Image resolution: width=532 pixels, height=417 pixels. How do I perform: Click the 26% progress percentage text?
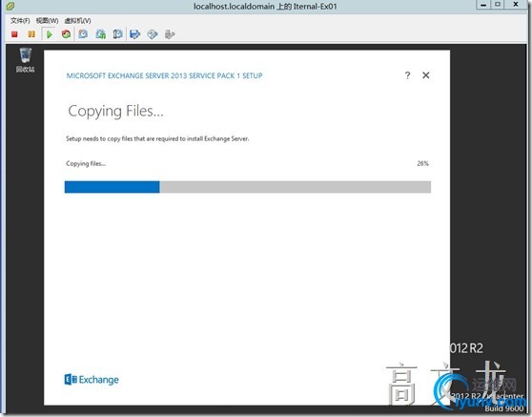point(422,164)
